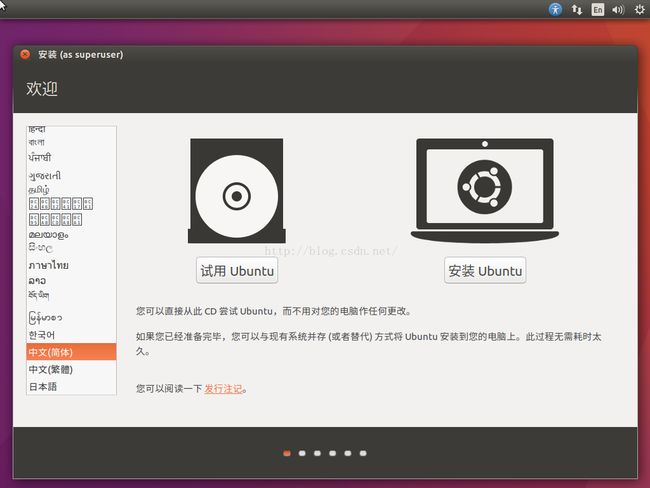Open the system power gear menu
The height and width of the screenshot is (488, 650).
tap(640, 10)
